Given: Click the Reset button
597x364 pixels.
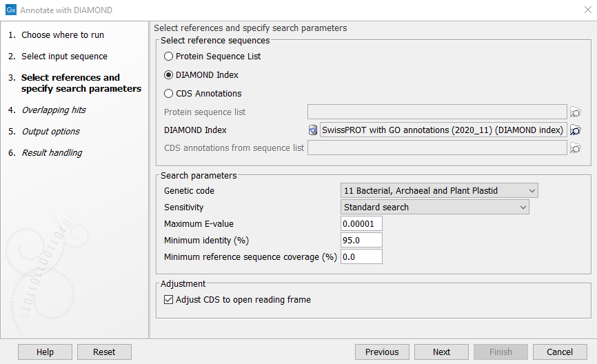Looking at the screenshot, I should pyautogui.click(x=104, y=352).
